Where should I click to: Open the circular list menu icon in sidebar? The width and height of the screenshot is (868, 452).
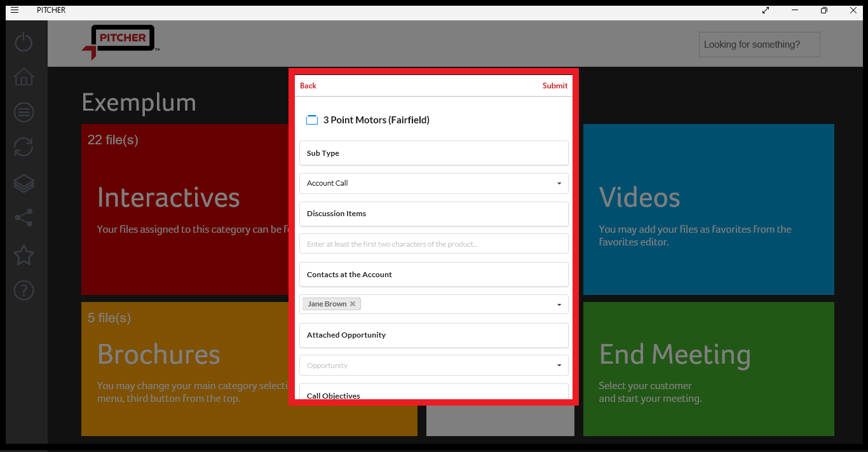click(24, 113)
